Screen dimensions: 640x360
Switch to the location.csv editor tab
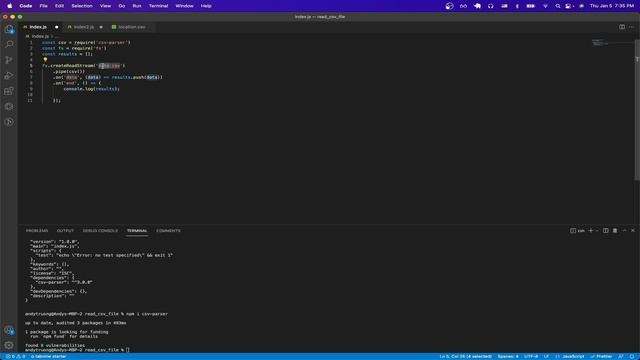coord(131,27)
